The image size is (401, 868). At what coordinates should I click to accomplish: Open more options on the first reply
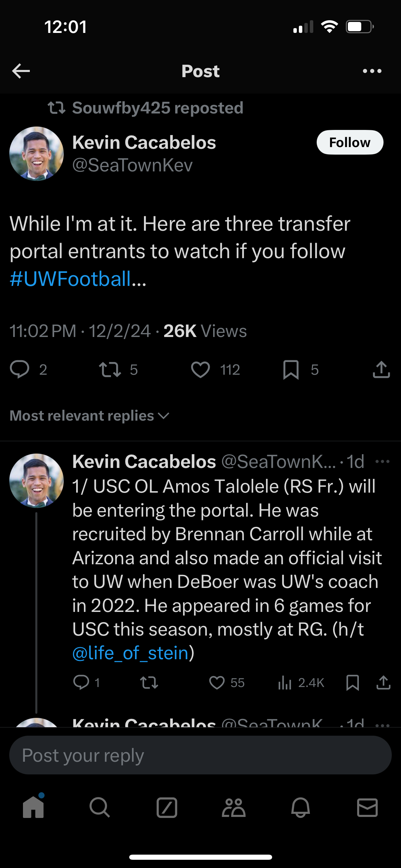click(x=382, y=461)
